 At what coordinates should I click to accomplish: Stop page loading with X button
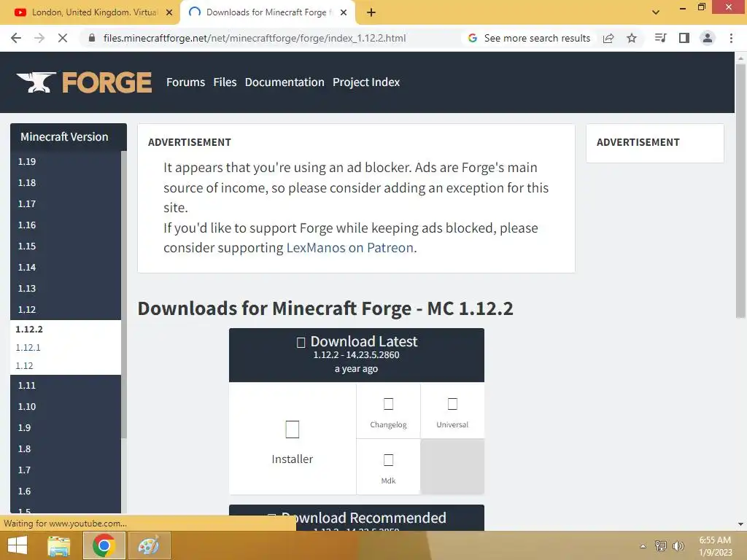(x=63, y=38)
